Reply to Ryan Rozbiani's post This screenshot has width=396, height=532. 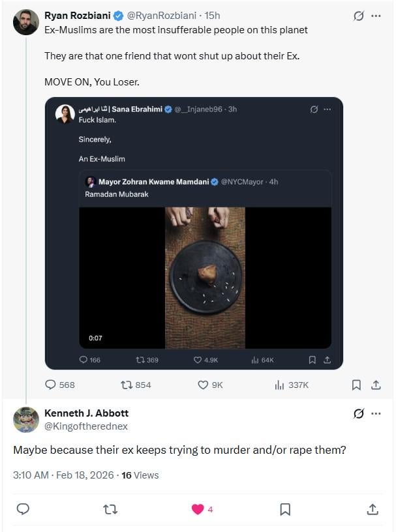pyautogui.click(x=51, y=385)
